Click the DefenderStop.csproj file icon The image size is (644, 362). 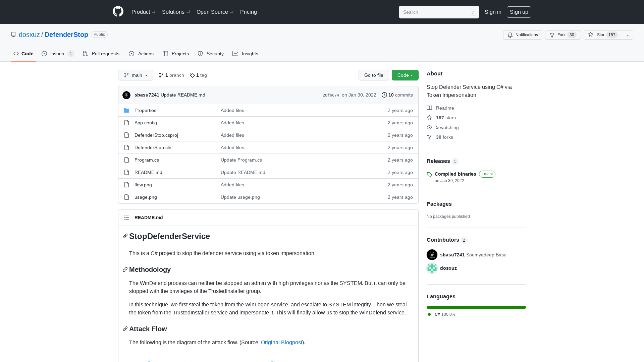click(x=126, y=135)
